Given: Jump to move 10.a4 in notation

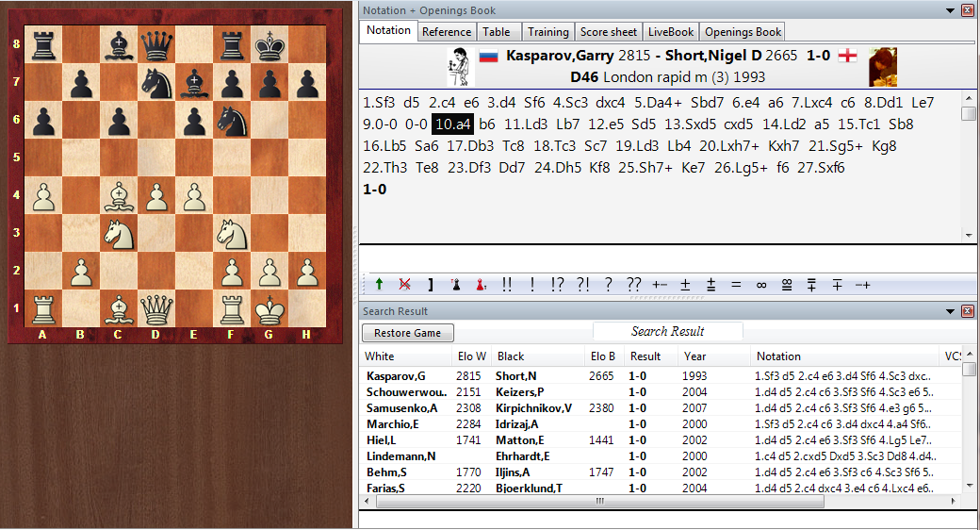Looking at the screenshot, I should (x=452, y=124).
